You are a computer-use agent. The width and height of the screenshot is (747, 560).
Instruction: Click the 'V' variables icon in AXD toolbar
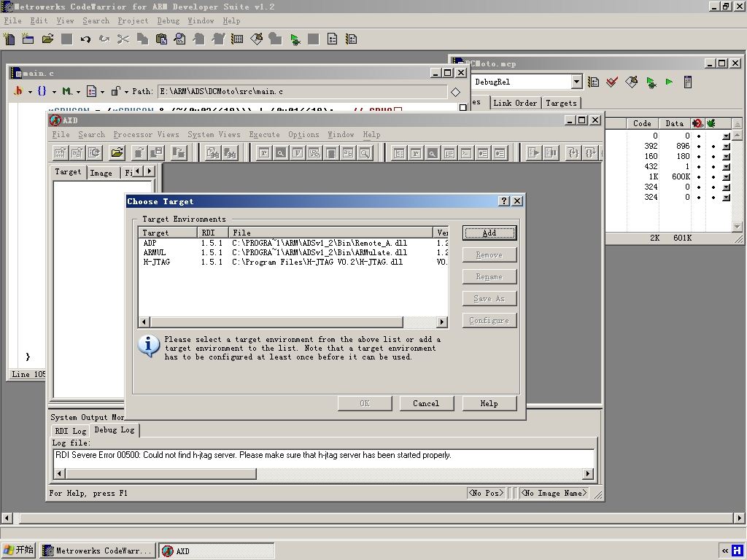[298, 153]
